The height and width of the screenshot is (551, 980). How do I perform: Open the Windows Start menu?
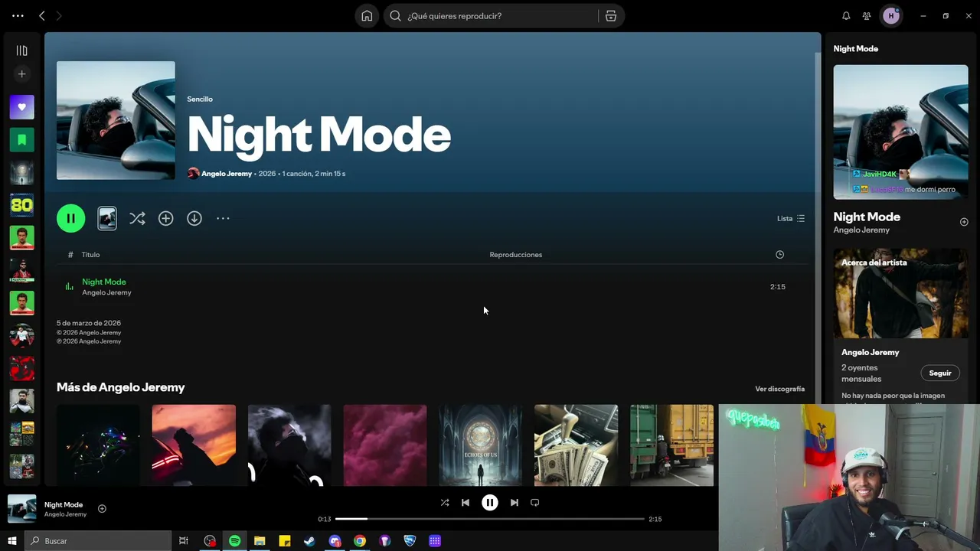(x=12, y=541)
